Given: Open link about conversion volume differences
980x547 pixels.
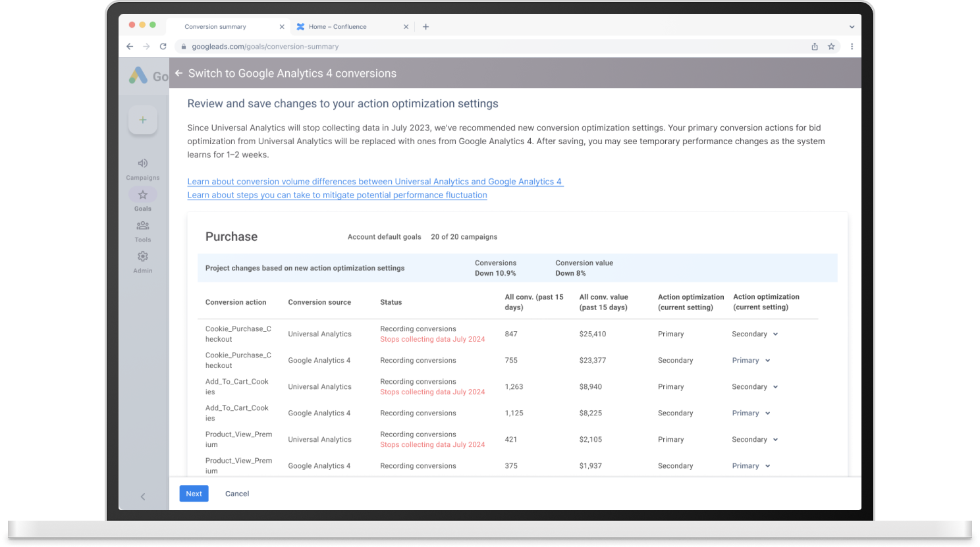Looking at the screenshot, I should 375,182.
